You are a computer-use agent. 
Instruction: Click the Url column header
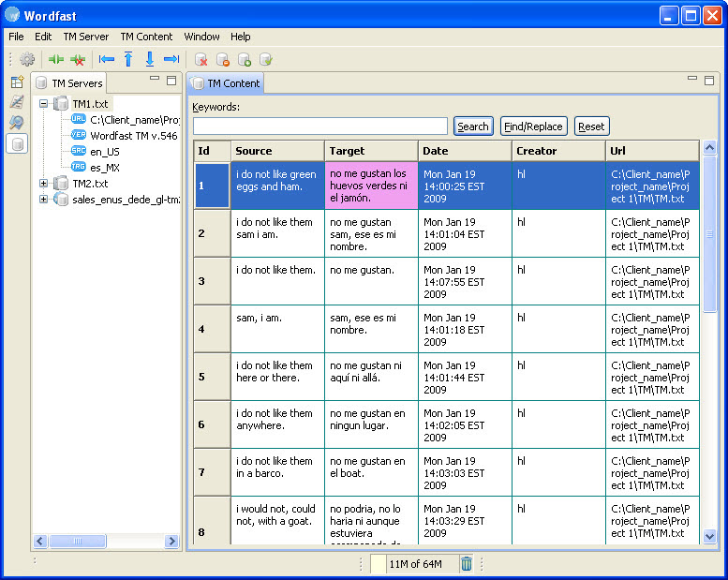pos(652,151)
